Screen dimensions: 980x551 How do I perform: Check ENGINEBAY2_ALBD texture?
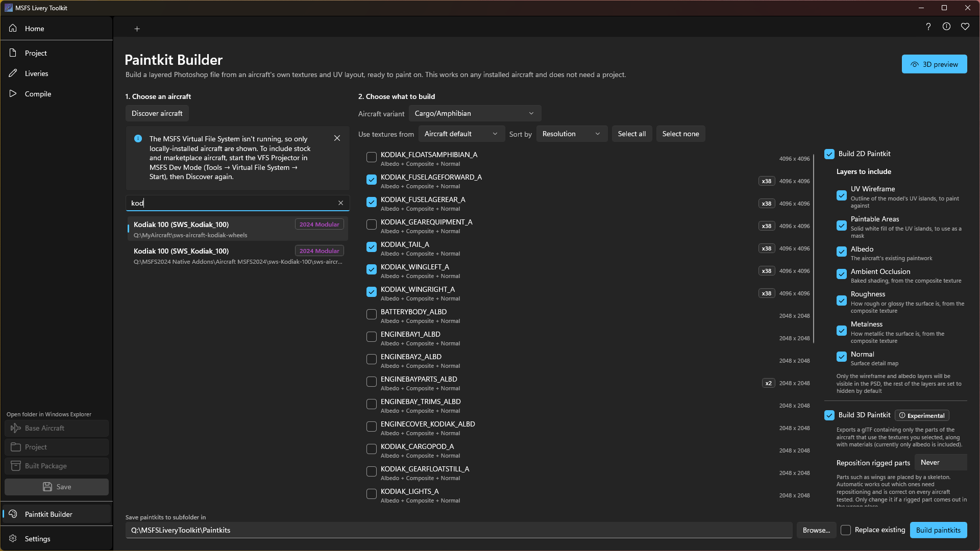pos(372,359)
